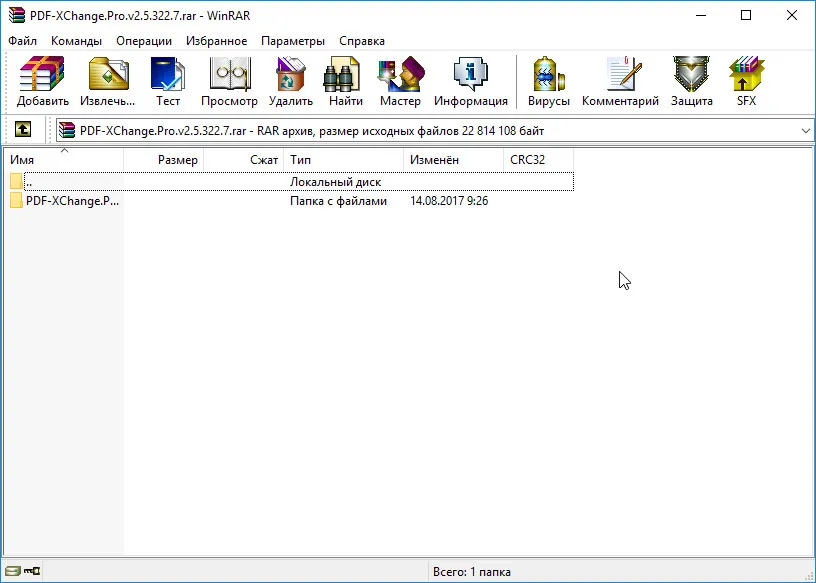
Task: Sort by the CRC32 column header
Action: coord(539,160)
